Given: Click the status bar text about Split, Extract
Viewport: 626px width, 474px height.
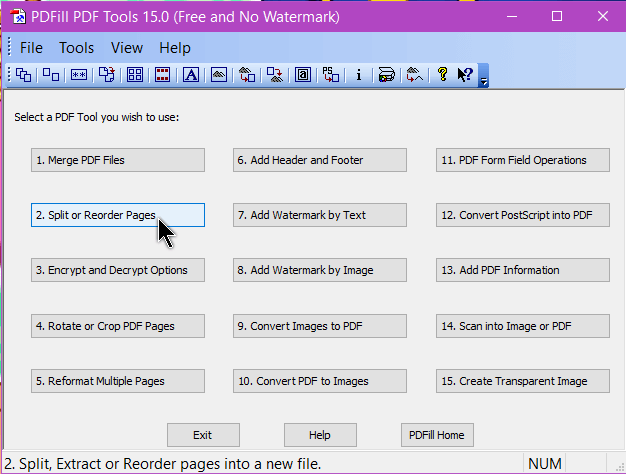Looking at the screenshot, I should click(x=163, y=464).
